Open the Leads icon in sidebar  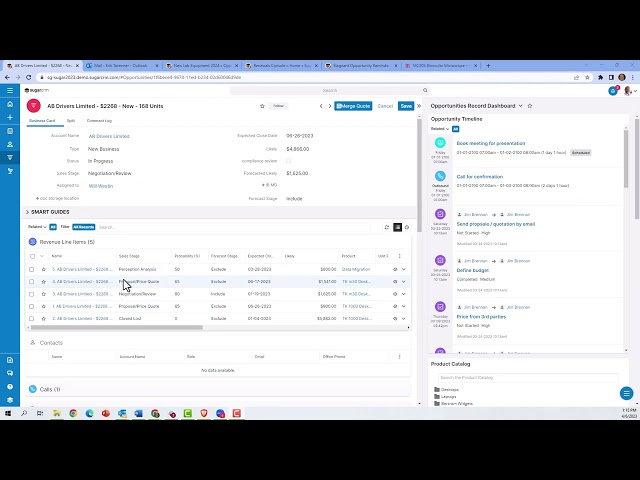click(10, 171)
